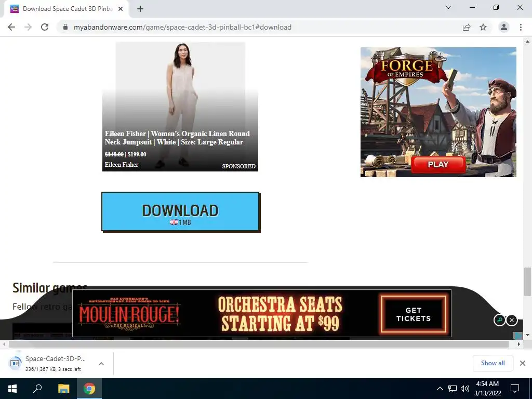Click the Eileen Fisher jumpsuit title text
The height and width of the screenshot is (399, 532).
coord(177,138)
